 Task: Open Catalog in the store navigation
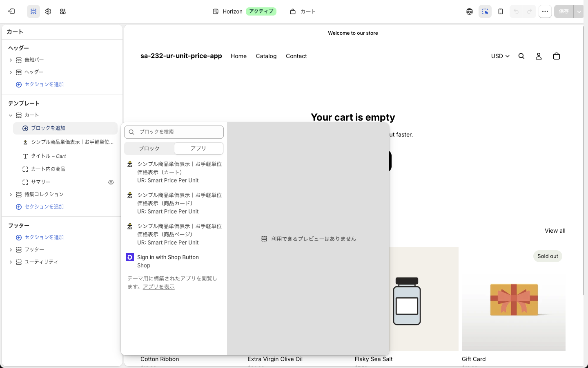pos(266,56)
